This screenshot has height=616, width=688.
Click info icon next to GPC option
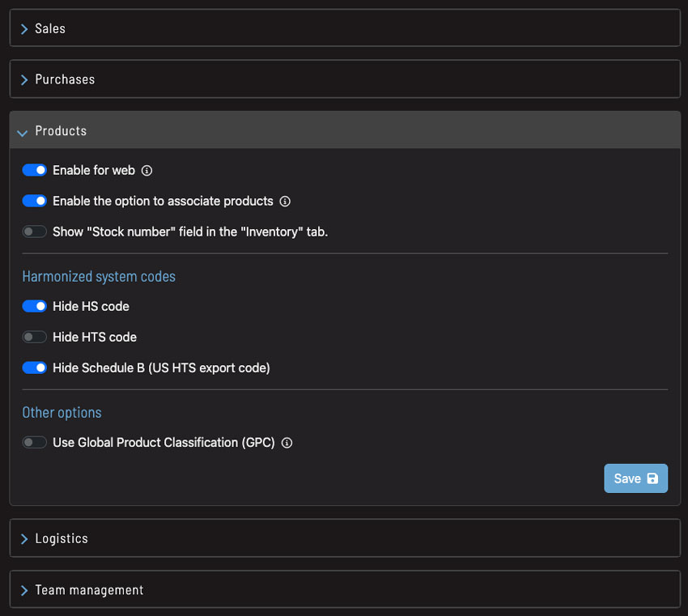click(287, 443)
